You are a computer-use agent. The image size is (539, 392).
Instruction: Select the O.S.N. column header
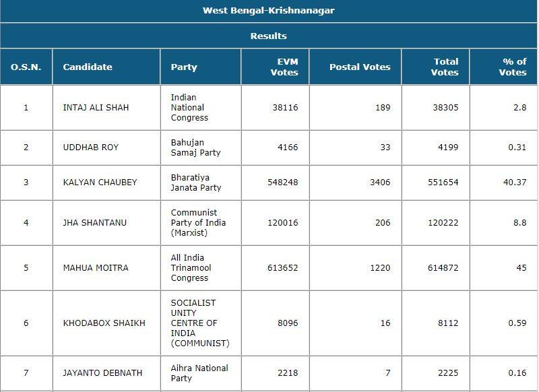click(x=26, y=67)
